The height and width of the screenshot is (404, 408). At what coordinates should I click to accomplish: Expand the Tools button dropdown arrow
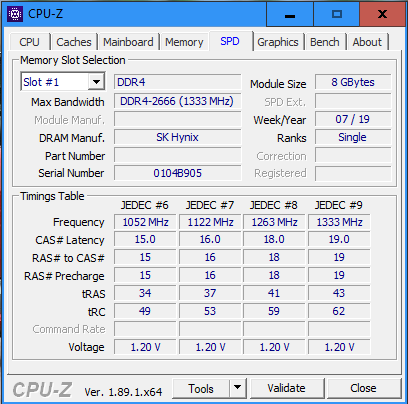[x=238, y=388]
